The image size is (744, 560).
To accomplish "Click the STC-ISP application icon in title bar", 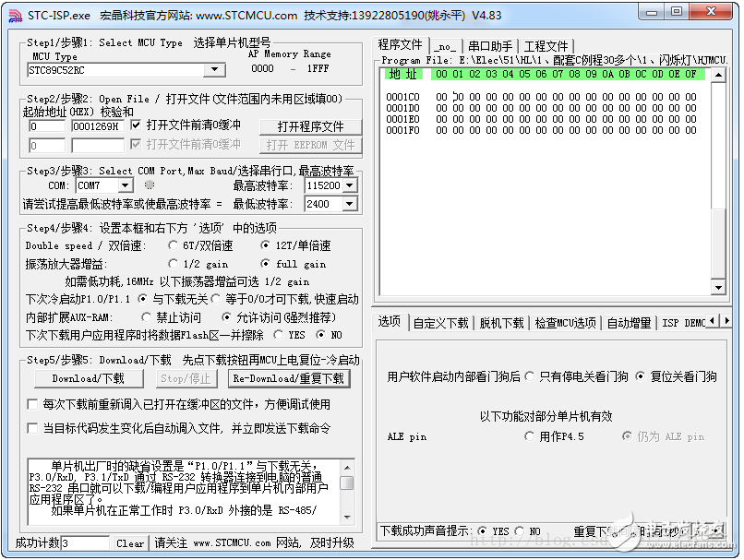I will (x=13, y=13).
